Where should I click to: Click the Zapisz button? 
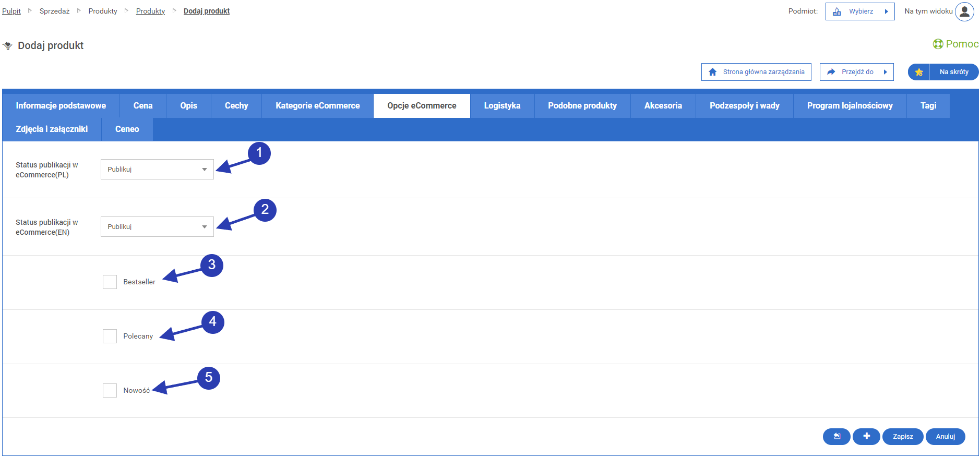pos(902,437)
